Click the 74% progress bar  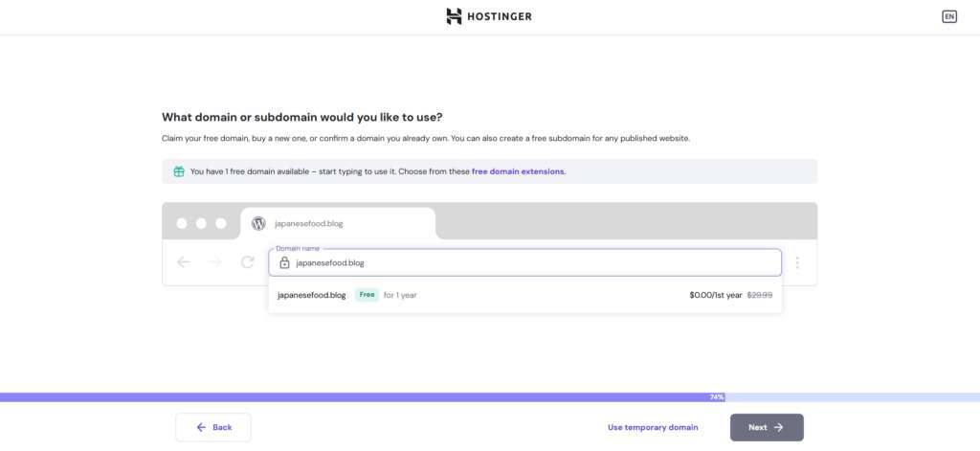click(489, 396)
